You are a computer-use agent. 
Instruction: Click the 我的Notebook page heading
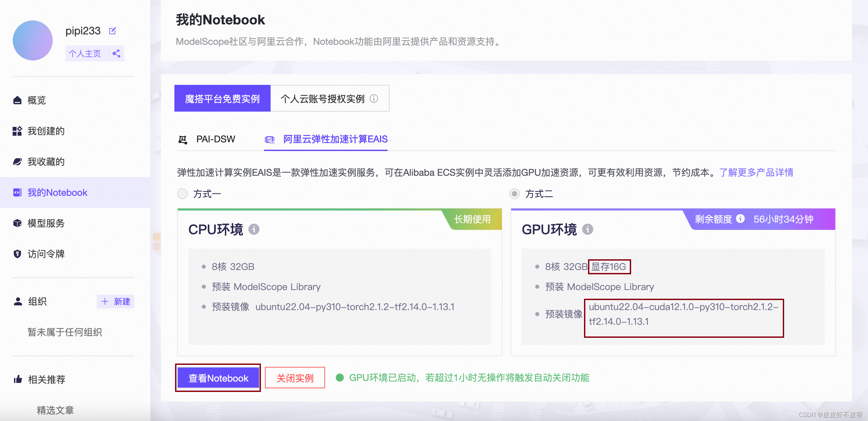coord(221,20)
